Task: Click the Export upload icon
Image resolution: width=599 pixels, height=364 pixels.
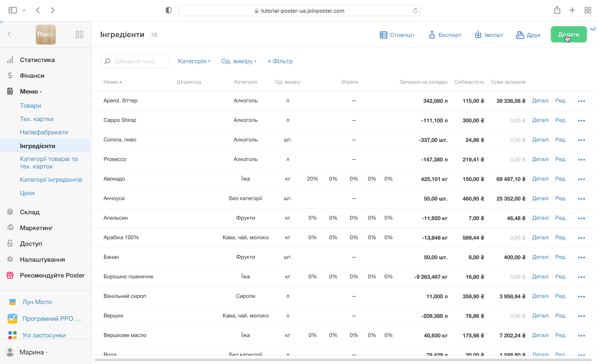Action: coord(432,35)
